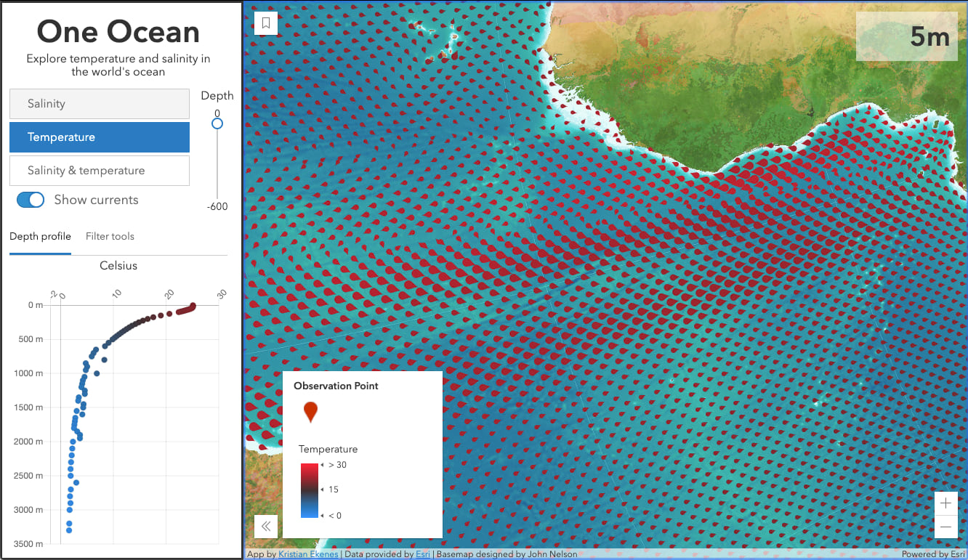Click the zoom in icon on the map
This screenshot has width=968, height=560.
(946, 503)
